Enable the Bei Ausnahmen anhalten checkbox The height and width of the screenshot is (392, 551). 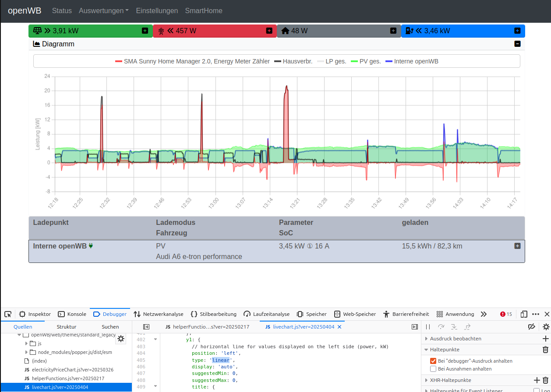pos(432,368)
